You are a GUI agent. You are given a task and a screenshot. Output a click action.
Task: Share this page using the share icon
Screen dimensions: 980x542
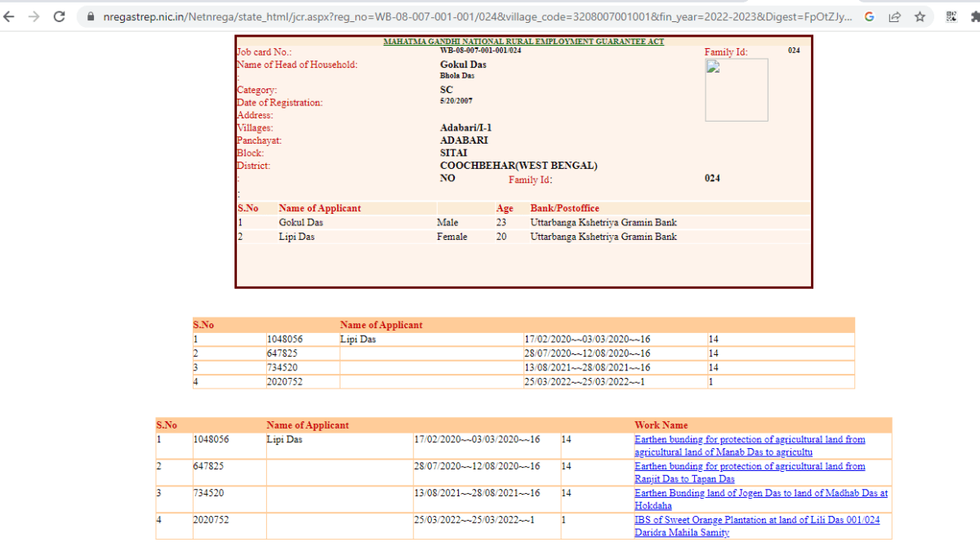click(894, 15)
